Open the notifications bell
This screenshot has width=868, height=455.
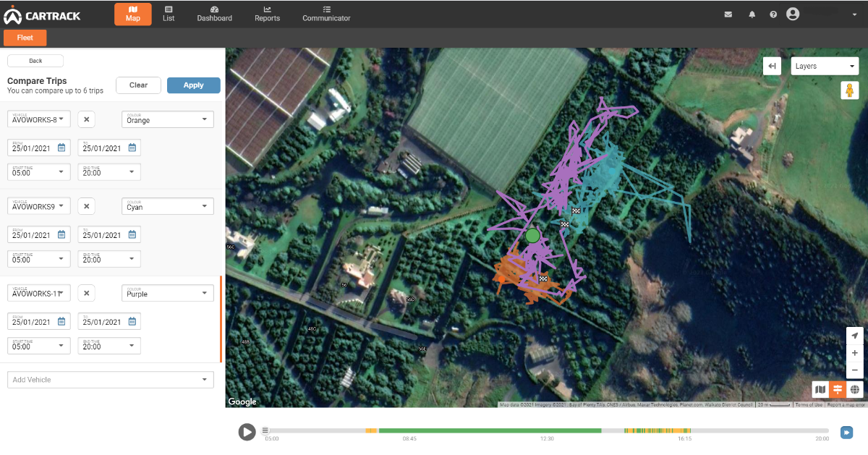click(752, 14)
